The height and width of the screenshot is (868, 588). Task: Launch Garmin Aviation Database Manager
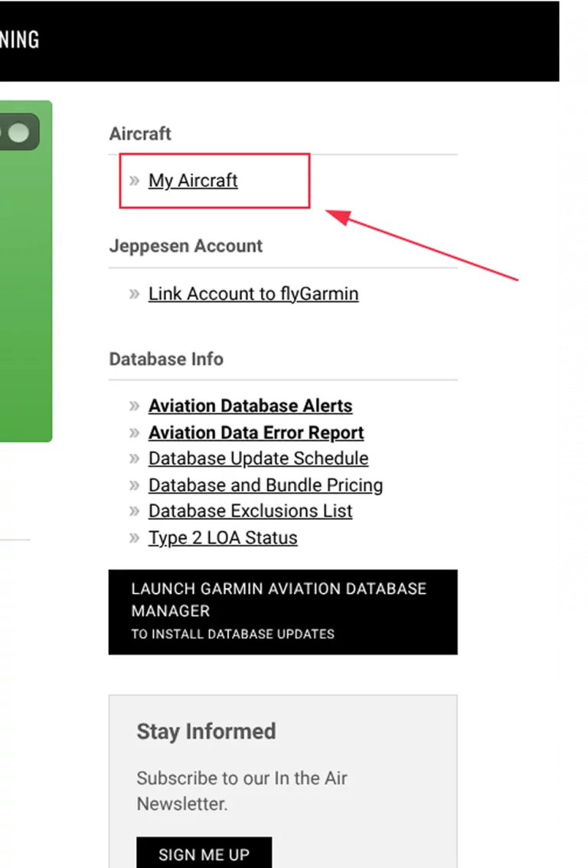(x=283, y=612)
